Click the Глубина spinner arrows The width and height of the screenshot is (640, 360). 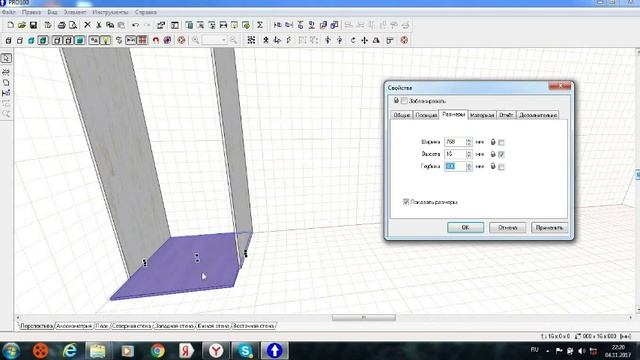(x=469, y=167)
